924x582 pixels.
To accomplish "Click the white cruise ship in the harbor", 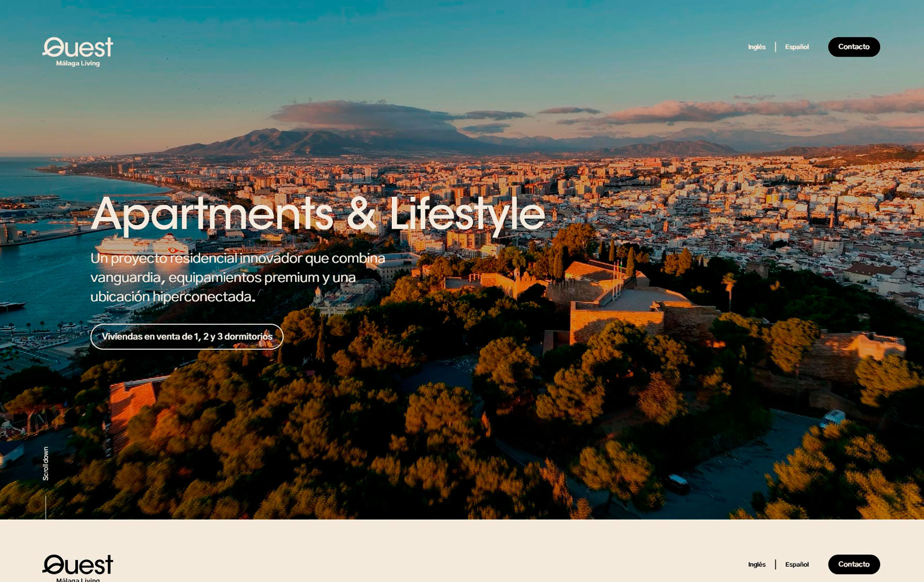I will [142, 245].
